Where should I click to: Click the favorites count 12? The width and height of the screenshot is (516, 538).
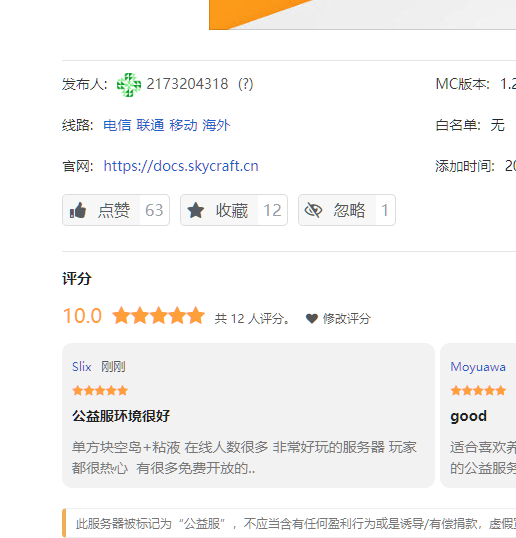click(272, 210)
